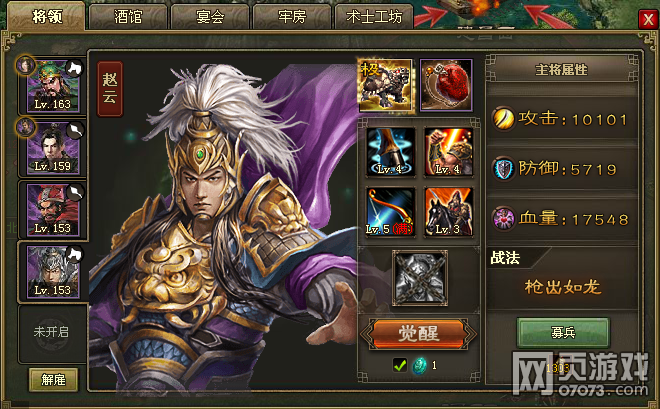
Task: Click the red gem pendant item icon
Action: tap(446, 86)
